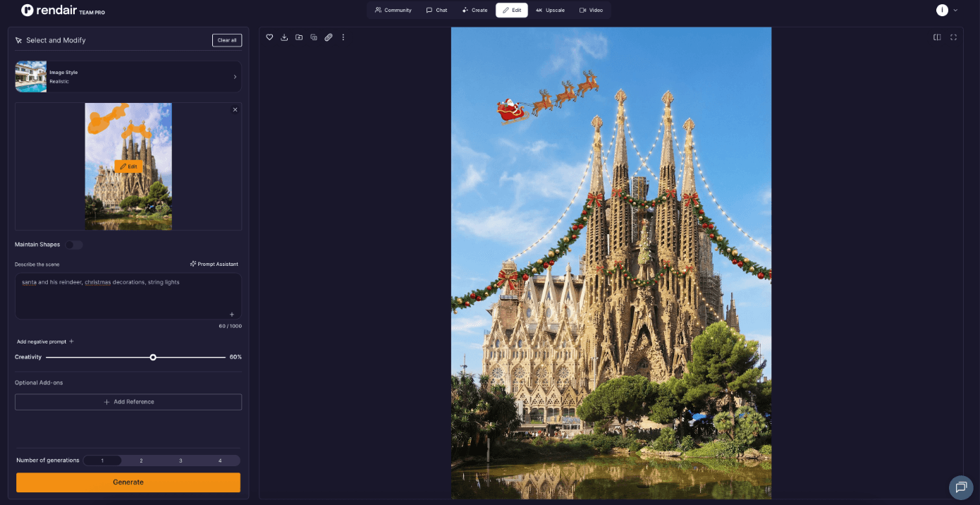Open the chat support bubble
980x505 pixels.
tap(960, 487)
